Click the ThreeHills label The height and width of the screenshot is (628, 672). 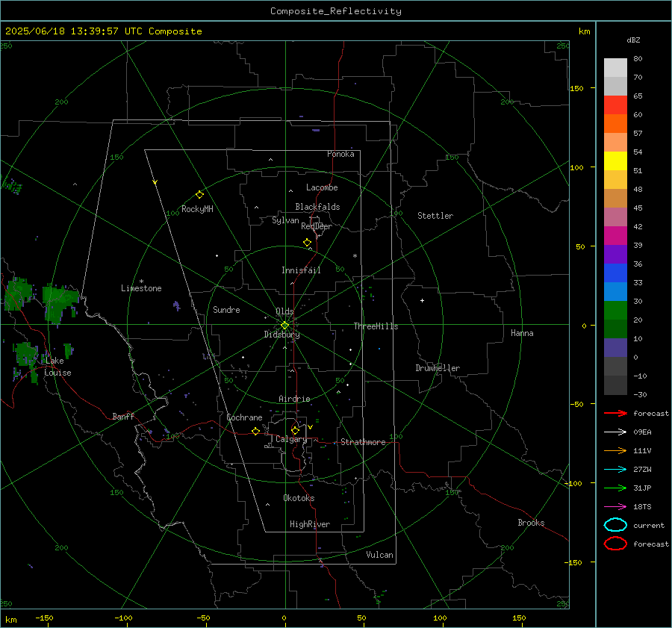click(376, 326)
